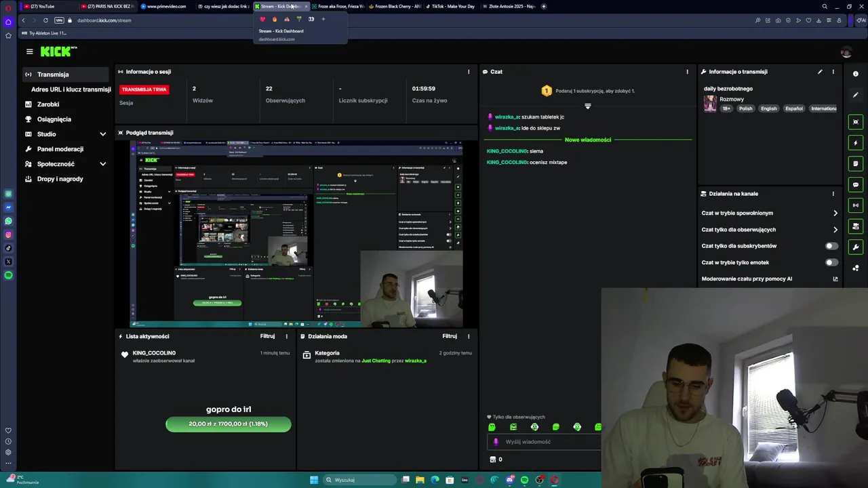Open a new browser tab with plus
This screenshot has width=868, height=488.
(x=544, y=6)
